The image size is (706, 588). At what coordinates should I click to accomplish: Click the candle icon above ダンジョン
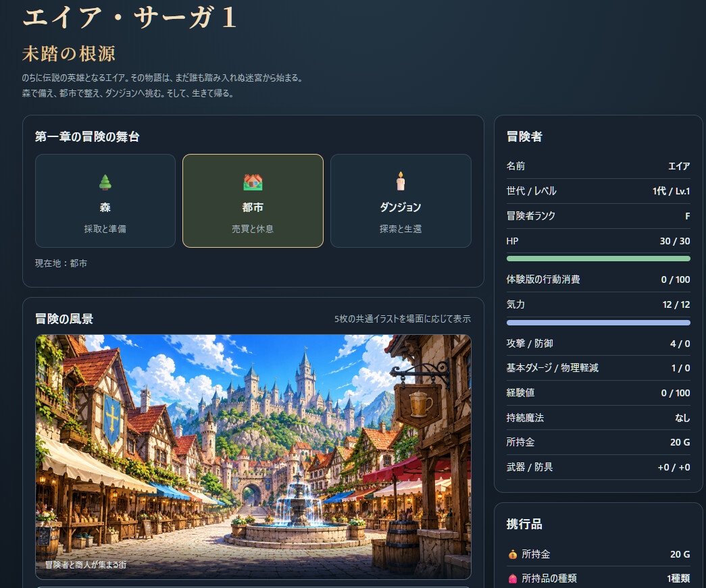coord(401,182)
